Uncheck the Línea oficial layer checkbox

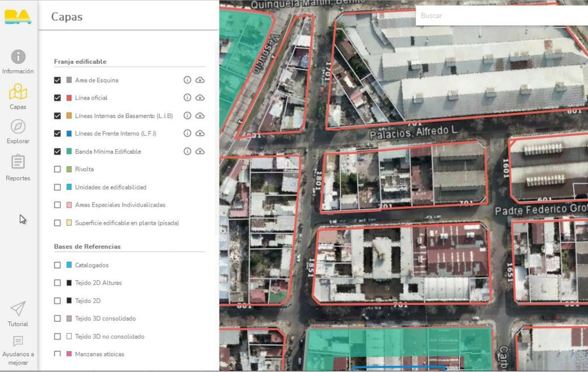pyautogui.click(x=58, y=98)
